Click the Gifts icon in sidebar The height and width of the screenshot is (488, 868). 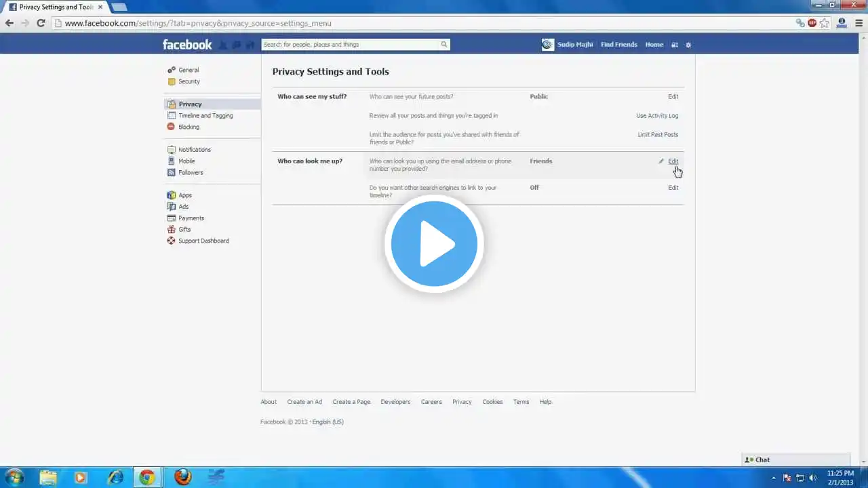(172, 229)
